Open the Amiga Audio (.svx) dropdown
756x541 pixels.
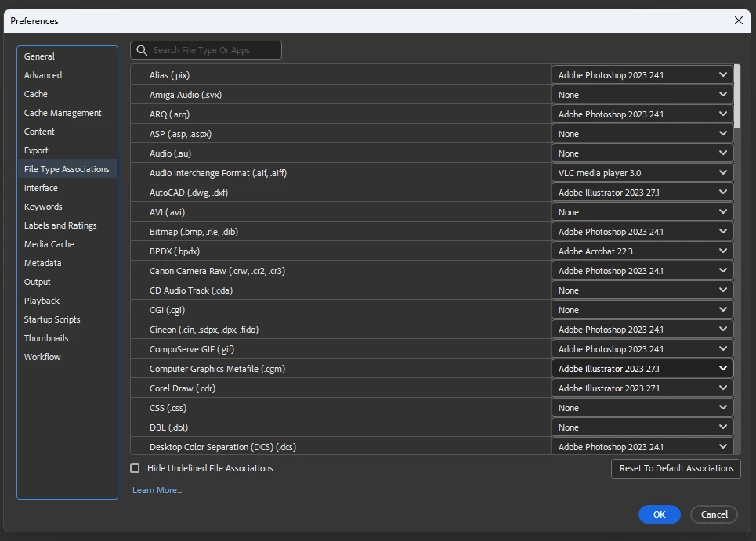pyautogui.click(x=642, y=95)
